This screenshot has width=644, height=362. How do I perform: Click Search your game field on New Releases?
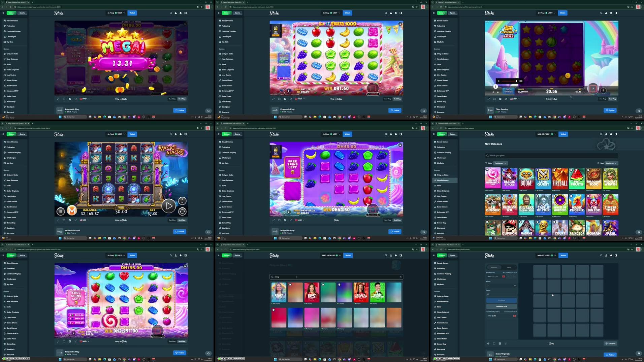tap(551, 156)
